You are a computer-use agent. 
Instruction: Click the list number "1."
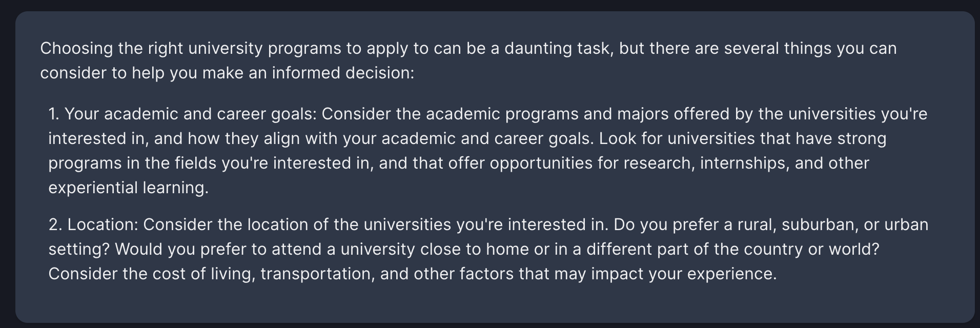(x=54, y=114)
